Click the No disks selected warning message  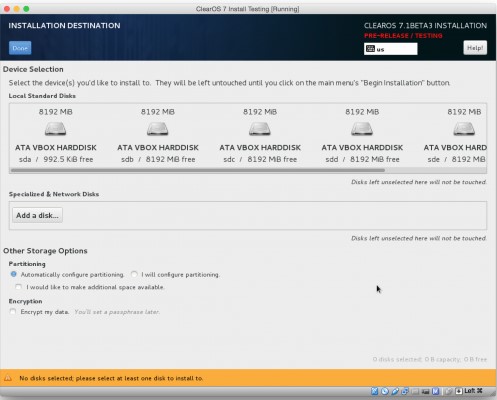[111, 378]
